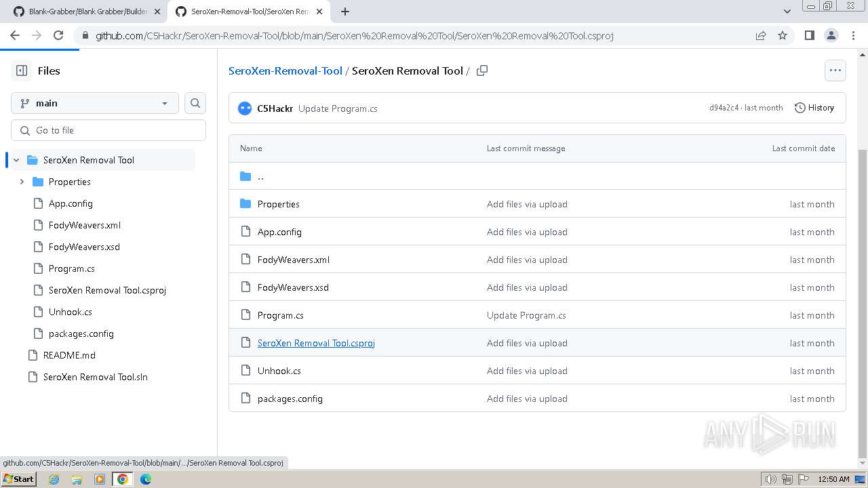Open commit hash d94a2c4
This screenshot has width=868, height=488.
click(x=724, y=108)
